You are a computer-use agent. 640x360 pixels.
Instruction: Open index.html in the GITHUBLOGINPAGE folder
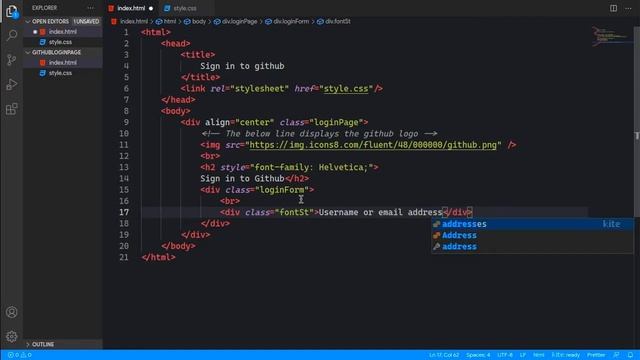[62, 62]
